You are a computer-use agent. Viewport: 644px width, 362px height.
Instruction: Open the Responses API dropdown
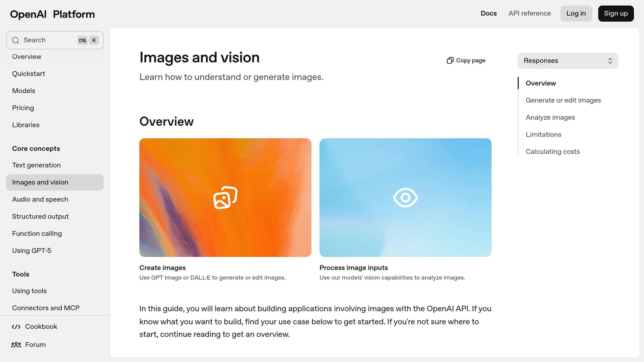[x=568, y=61]
